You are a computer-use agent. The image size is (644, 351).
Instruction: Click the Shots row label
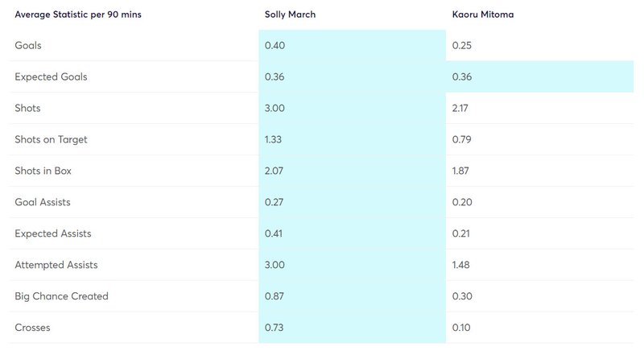coord(27,108)
